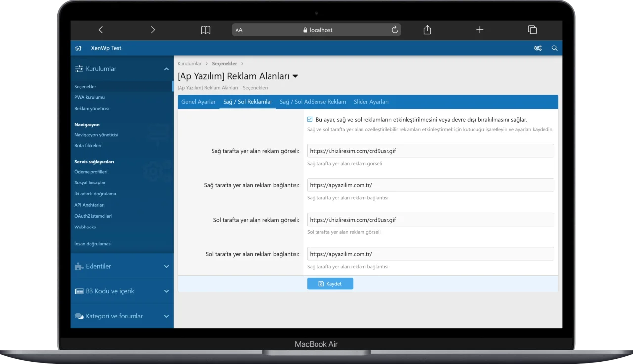Reload the localhost page
633x364 pixels.
(395, 30)
